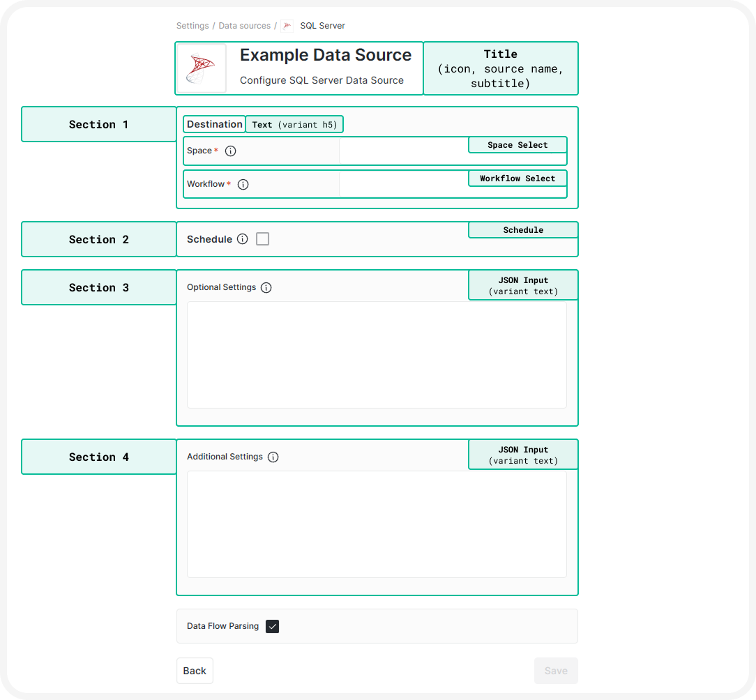The width and height of the screenshot is (756, 700).
Task: Click the info icon next to Space
Action: [x=230, y=151]
